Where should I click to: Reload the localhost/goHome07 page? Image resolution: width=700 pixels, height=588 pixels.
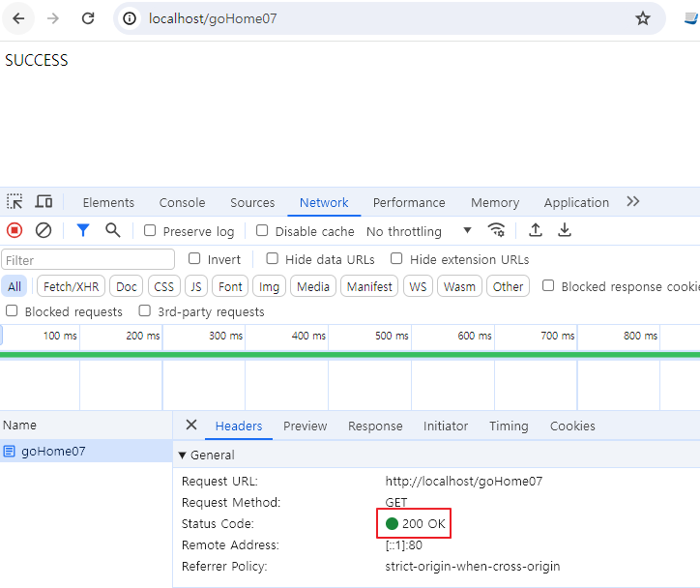88,18
